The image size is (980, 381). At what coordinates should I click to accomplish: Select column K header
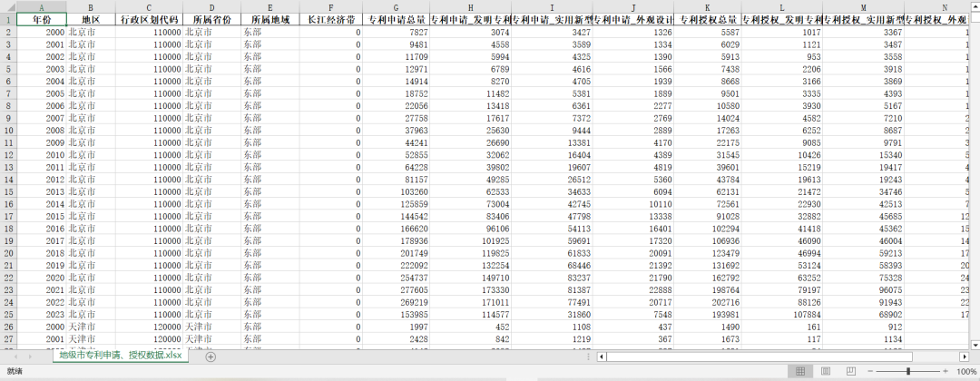(x=708, y=7)
